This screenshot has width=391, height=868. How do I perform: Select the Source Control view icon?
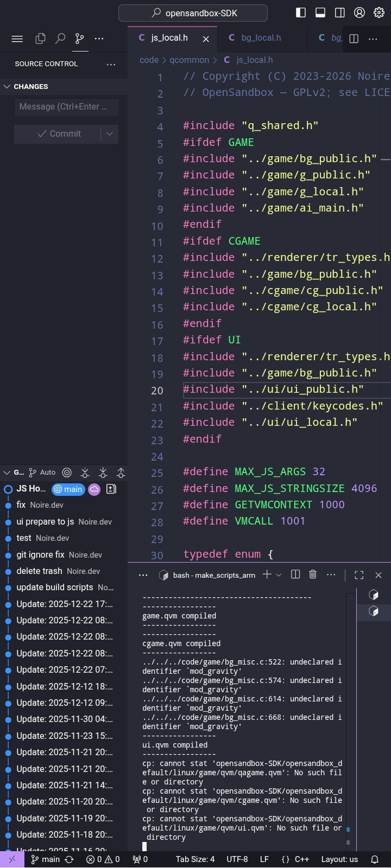click(80, 39)
